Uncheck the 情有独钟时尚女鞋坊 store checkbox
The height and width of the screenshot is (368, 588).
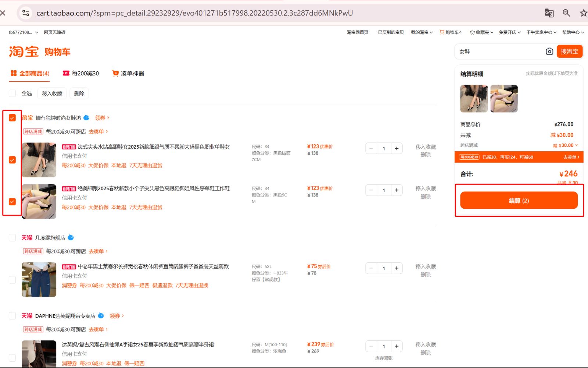coord(12,118)
